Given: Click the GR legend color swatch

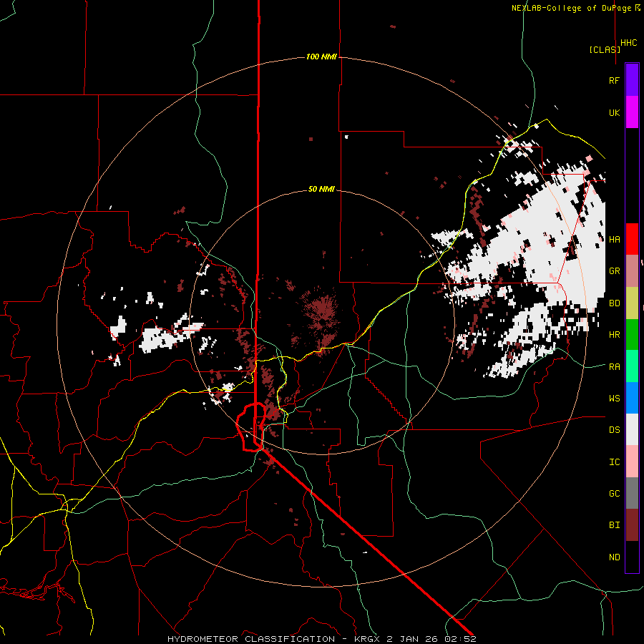Looking at the screenshot, I should (x=632, y=270).
